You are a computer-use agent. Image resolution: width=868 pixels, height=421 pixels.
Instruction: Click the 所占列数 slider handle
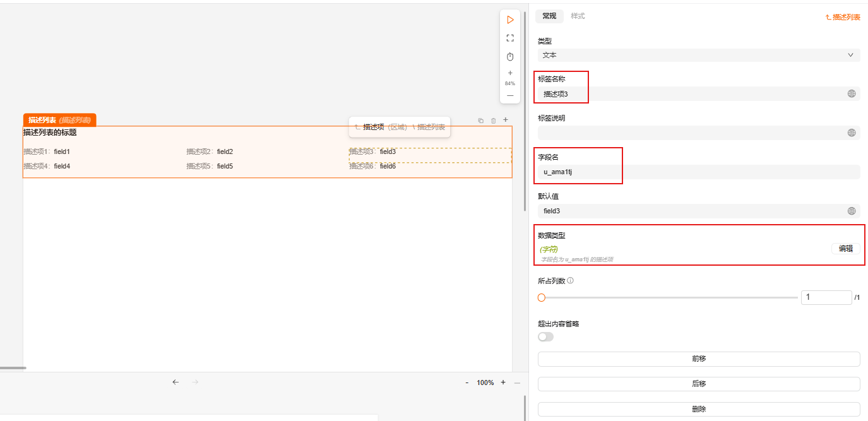[541, 297]
